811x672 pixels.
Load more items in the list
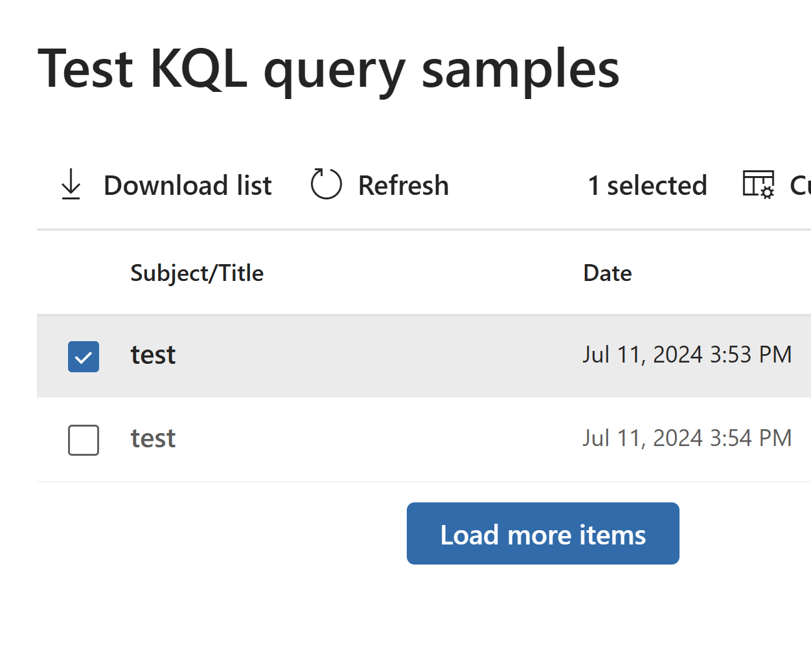(543, 533)
